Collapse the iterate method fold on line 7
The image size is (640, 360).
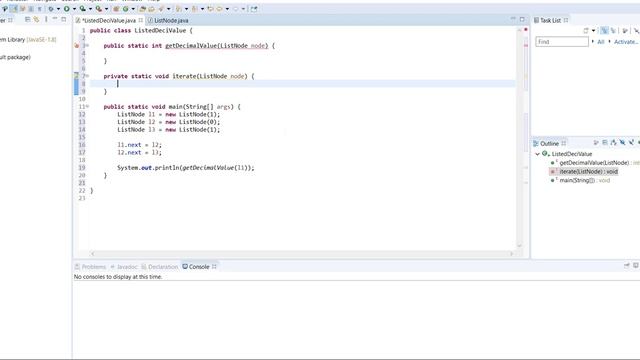coord(87,76)
